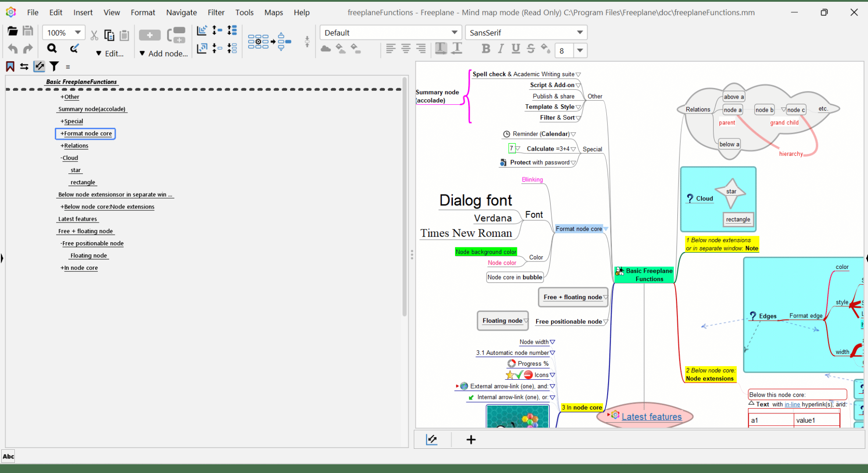Copy the selected node
The width and height of the screenshot is (868, 473).
point(109,35)
